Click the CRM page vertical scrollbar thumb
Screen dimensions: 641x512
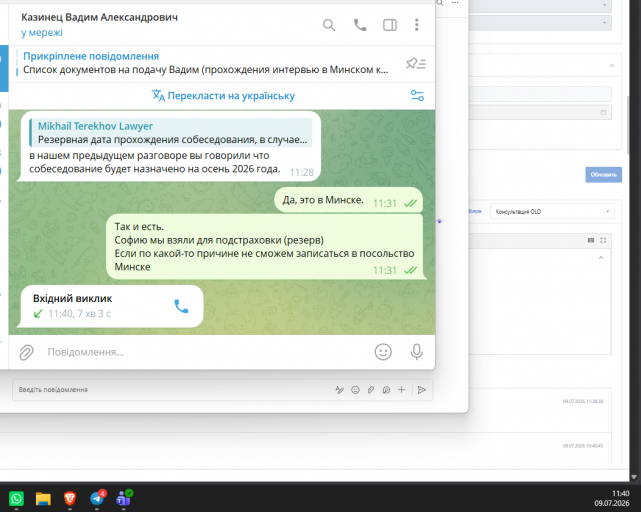(630, 125)
